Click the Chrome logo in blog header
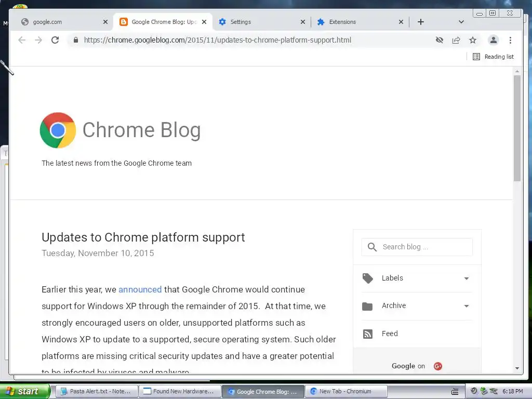The width and height of the screenshot is (532, 399). (58, 130)
